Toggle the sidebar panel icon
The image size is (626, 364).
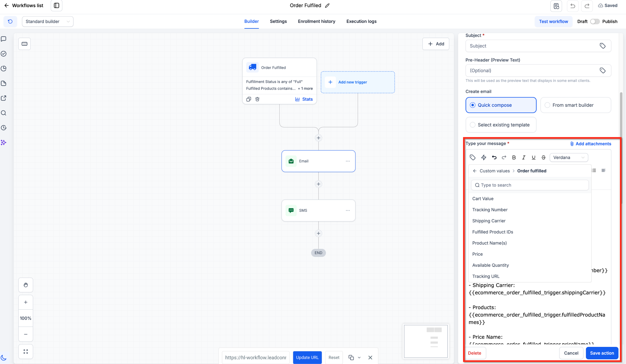pyautogui.click(x=57, y=6)
